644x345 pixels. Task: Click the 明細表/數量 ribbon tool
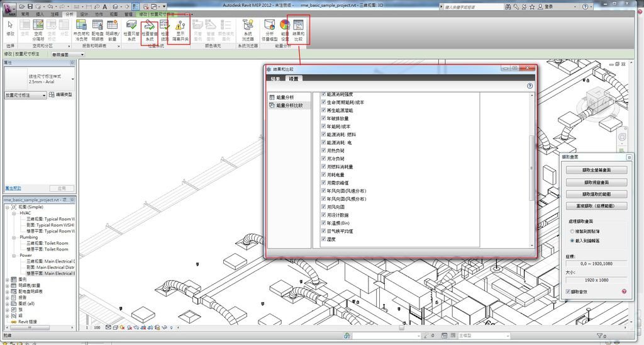[112, 30]
